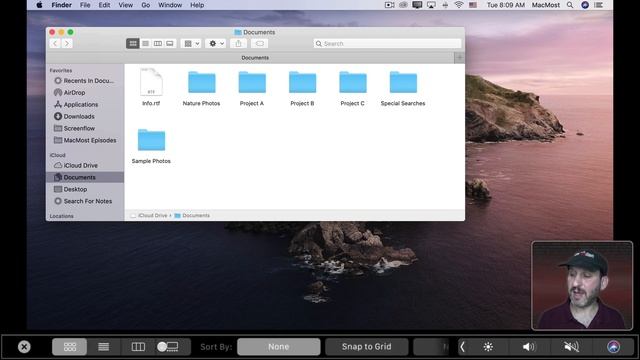This screenshot has width=640, height=360.
Task: Click Documents in the path bar
Action: (192, 216)
